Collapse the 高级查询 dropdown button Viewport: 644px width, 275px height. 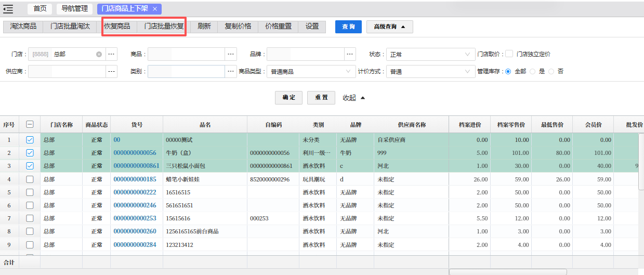tap(390, 27)
